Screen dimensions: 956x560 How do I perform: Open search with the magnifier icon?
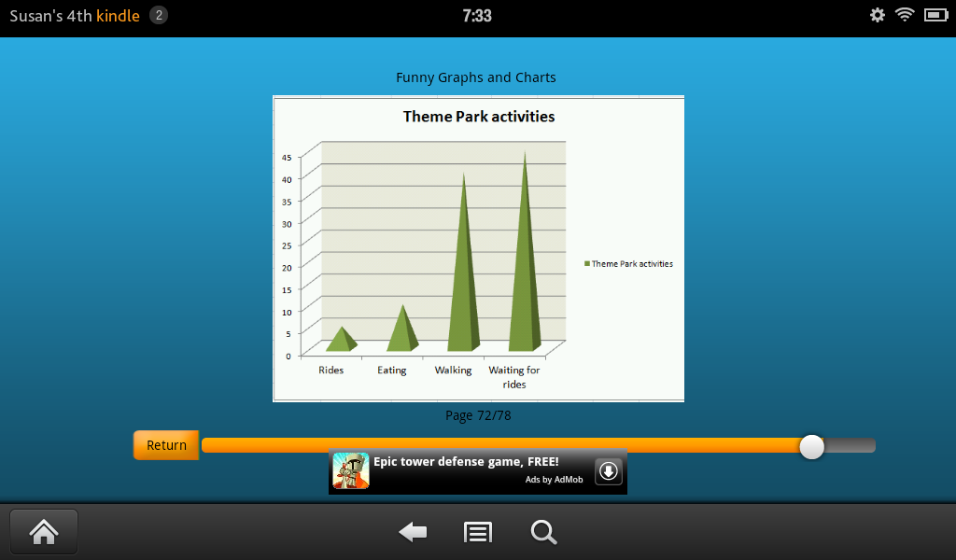pos(543,532)
